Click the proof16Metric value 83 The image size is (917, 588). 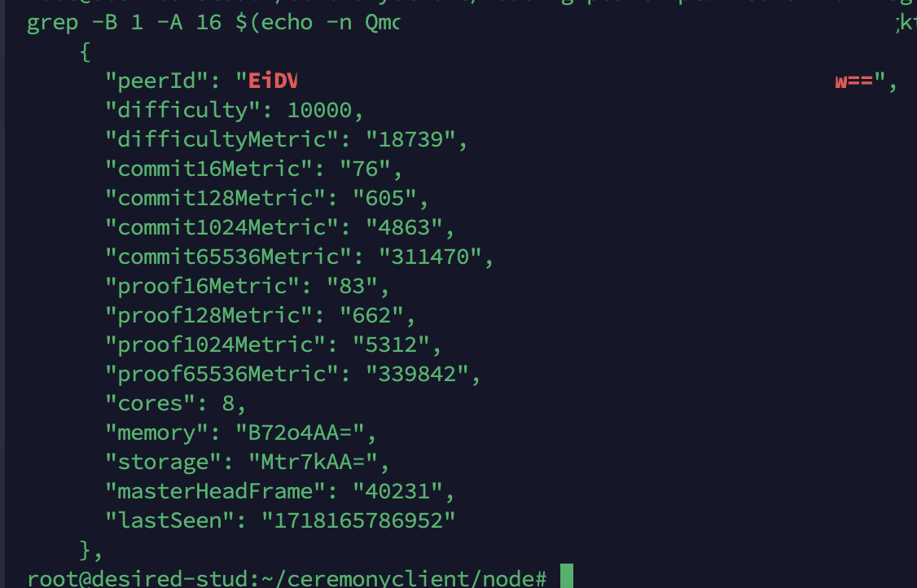tap(352, 286)
